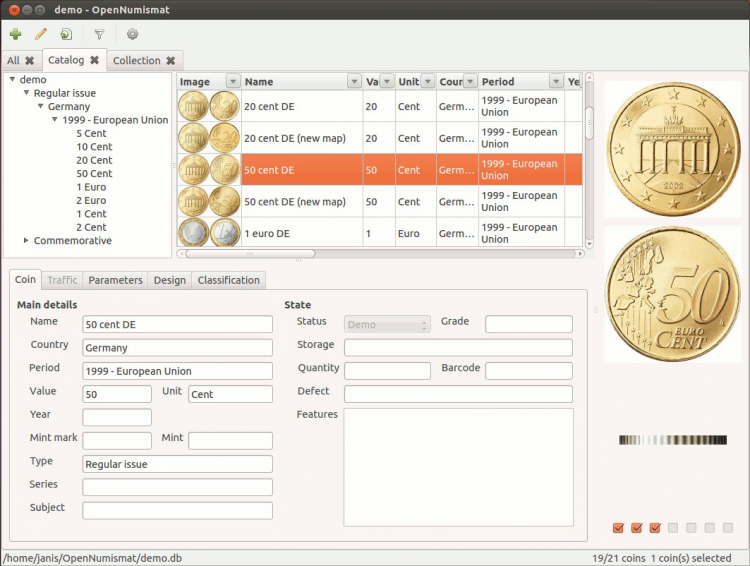Close the Collection tab with its X
The width and height of the screenshot is (750, 566).
[171, 61]
